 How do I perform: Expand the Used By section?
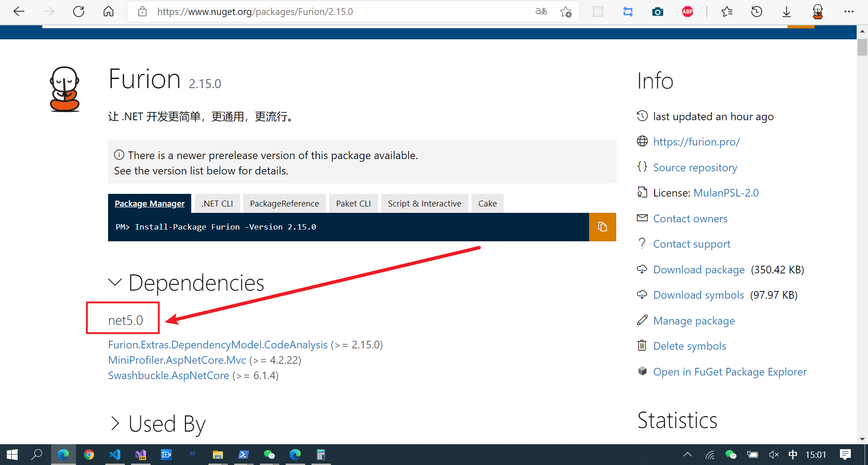115,423
